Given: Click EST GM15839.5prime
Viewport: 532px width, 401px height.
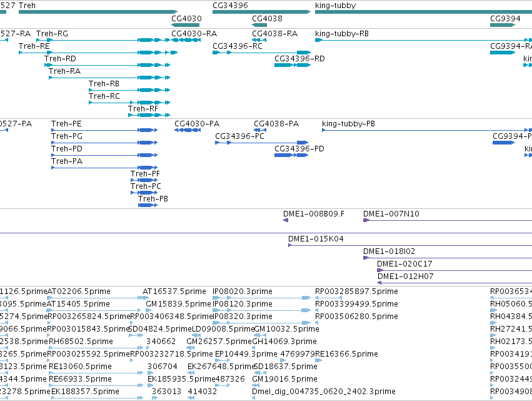Looking at the screenshot, I should tap(149, 310).
